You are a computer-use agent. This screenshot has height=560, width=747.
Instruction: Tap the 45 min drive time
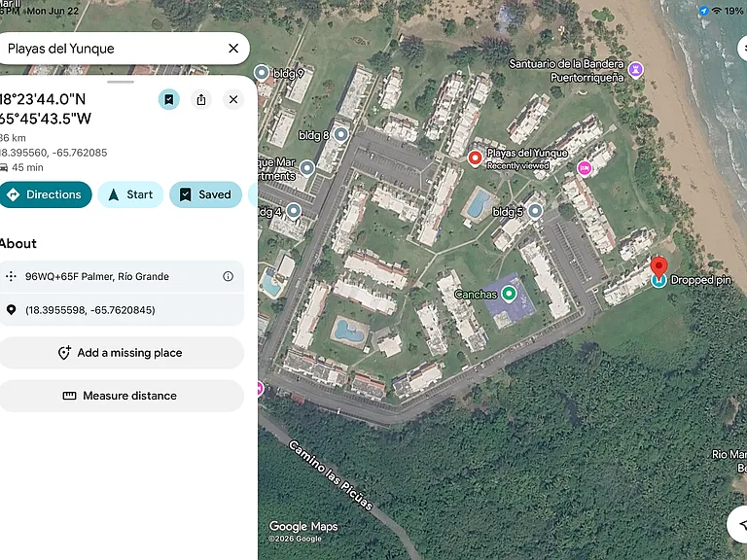[27, 167]
